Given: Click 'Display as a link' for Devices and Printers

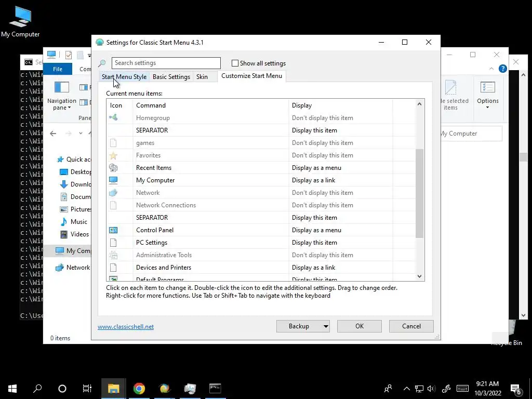Looking at the screenshot, I should click(313, 268).
